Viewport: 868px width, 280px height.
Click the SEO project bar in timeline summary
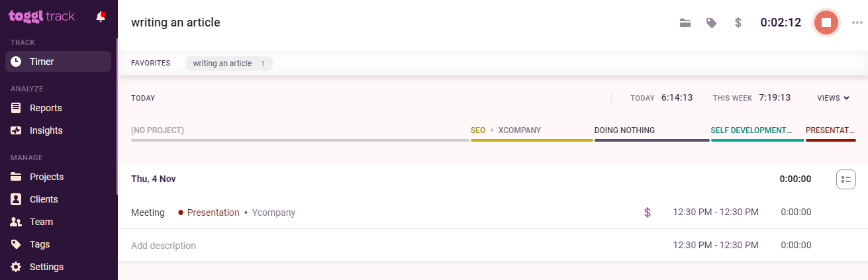point(477,130)
